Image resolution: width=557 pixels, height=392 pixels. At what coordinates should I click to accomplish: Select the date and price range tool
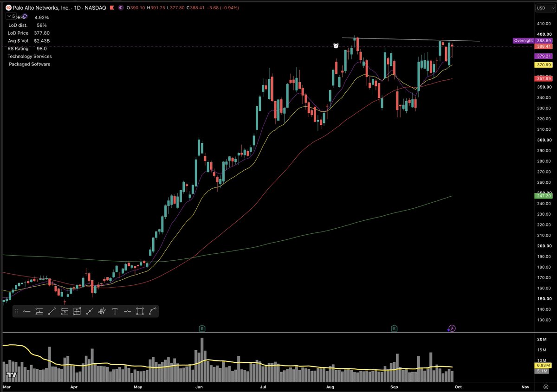point(77,311)
